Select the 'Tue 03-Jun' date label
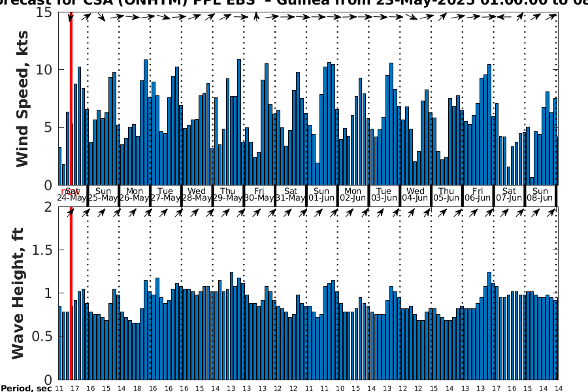 coord(384,194)
